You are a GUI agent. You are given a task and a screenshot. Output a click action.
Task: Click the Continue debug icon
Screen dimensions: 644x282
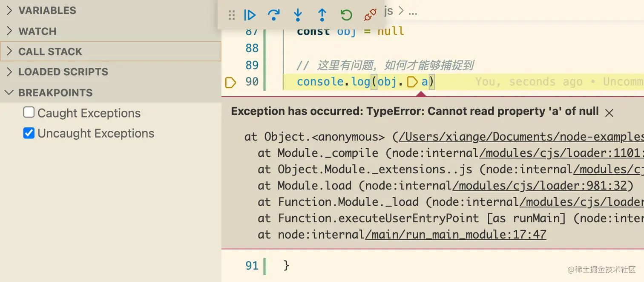pyautogui.click(x=250, y=15)
